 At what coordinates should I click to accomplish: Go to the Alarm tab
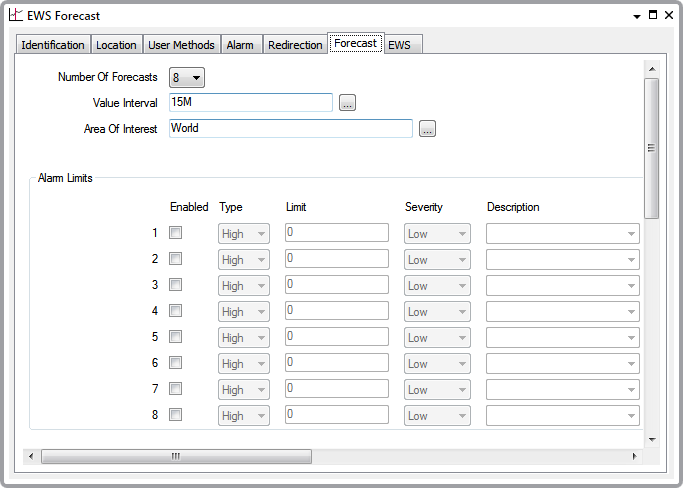240,45
